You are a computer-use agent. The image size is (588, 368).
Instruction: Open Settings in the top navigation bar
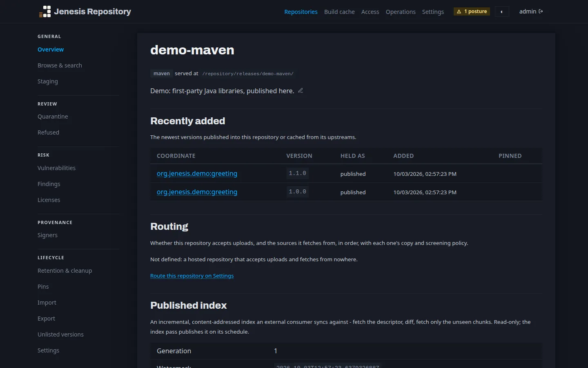(433, 12)
